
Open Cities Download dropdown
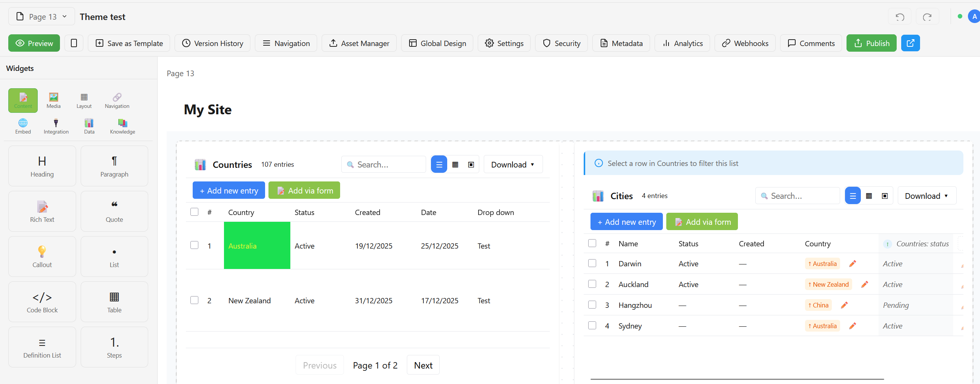(927, 196)
